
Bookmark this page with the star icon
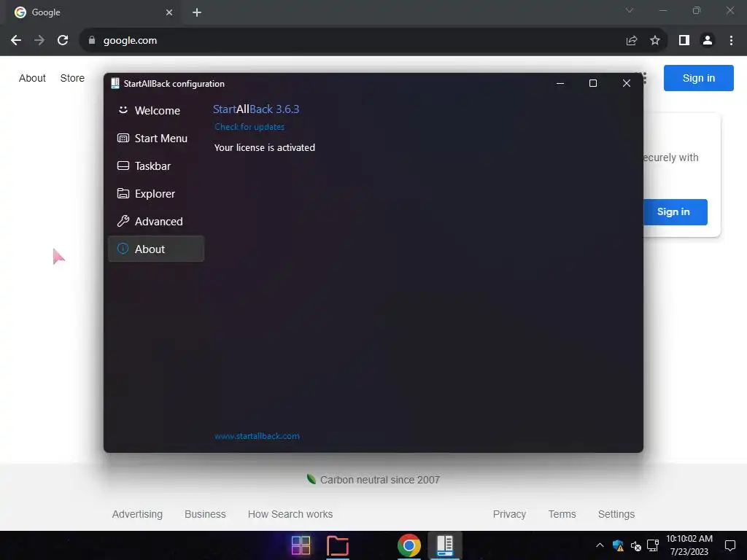655,41
